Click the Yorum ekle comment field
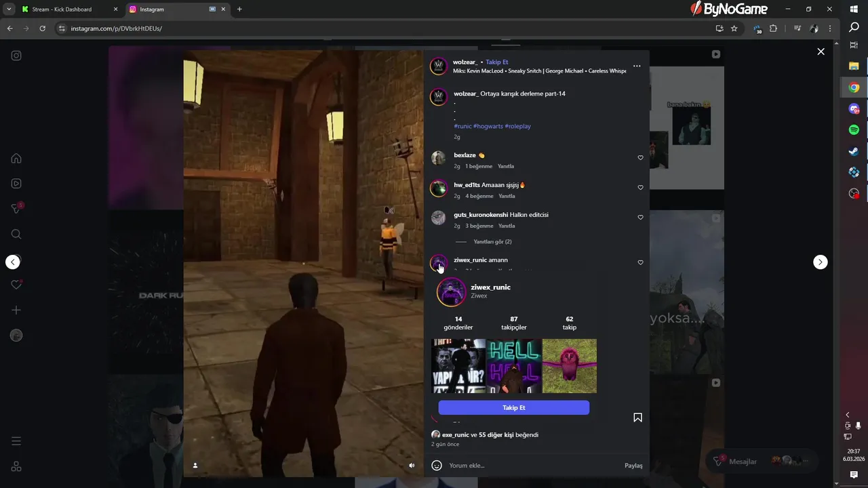868x488 pixels. [533, 466]
